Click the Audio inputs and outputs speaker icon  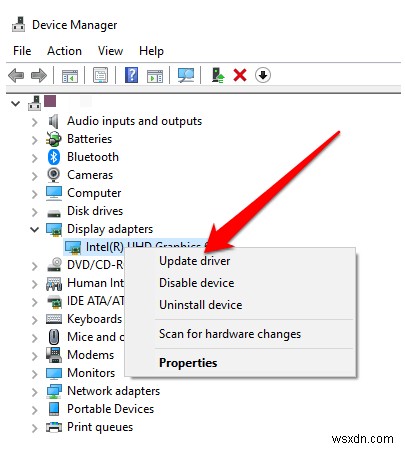coord(54,121)
